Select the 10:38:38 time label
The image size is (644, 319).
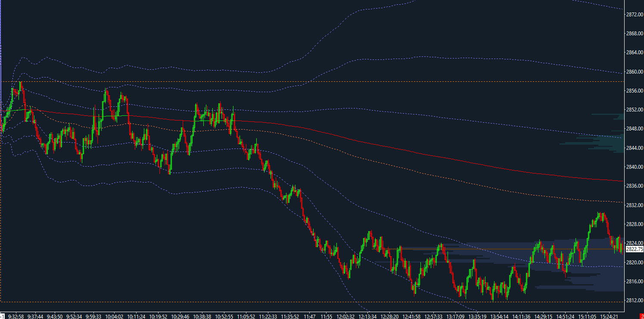click(202, 316)
